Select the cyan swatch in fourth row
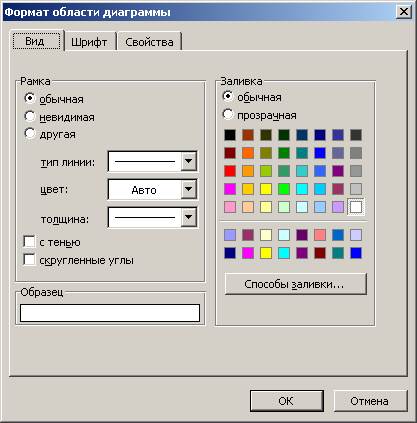 pos(302,189)
